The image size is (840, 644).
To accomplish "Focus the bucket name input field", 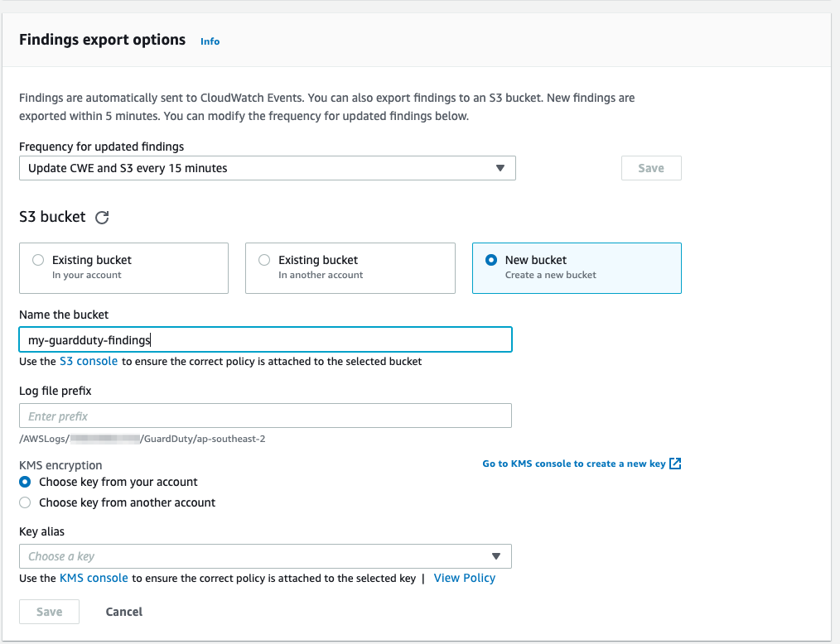I will (265, 339).
